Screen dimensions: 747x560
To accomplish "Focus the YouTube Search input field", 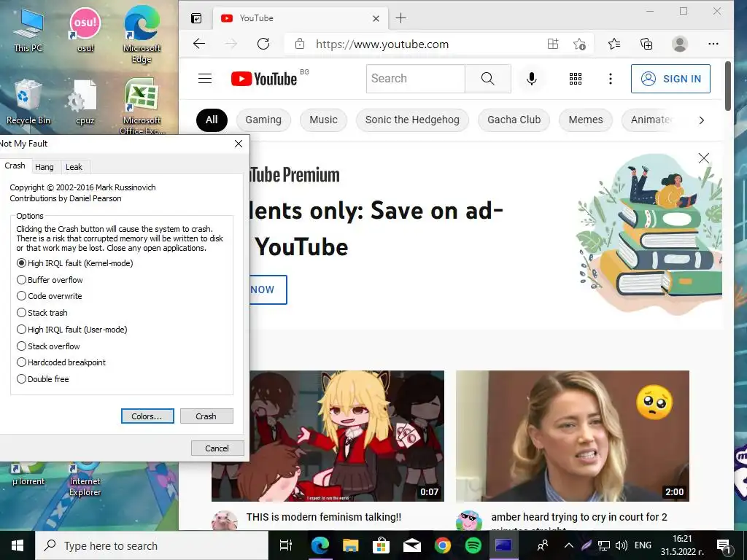I will (415, 79).
